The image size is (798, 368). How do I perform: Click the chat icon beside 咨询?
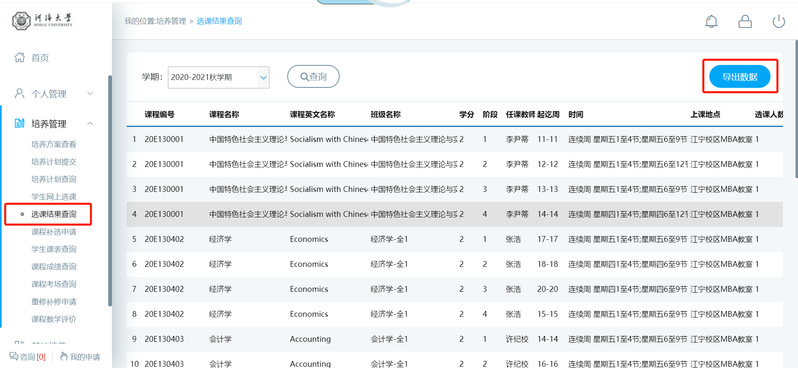(14, 356)
